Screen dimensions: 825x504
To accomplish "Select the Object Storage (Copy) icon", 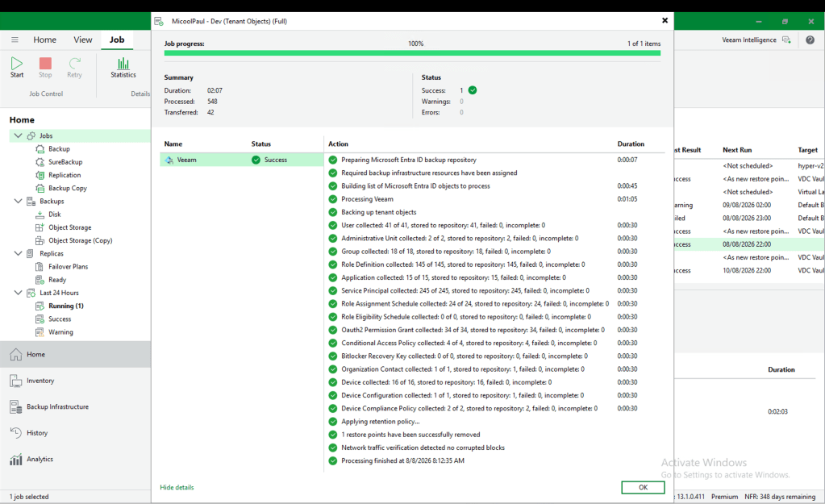I will [40, 240].
